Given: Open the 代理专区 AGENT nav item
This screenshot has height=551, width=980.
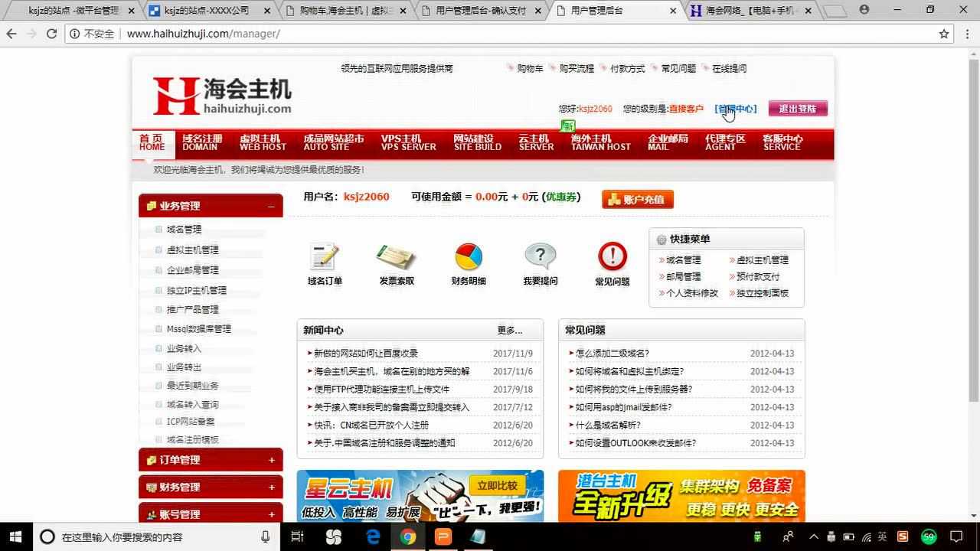Looking at the screenshot, I should [725, 142].
